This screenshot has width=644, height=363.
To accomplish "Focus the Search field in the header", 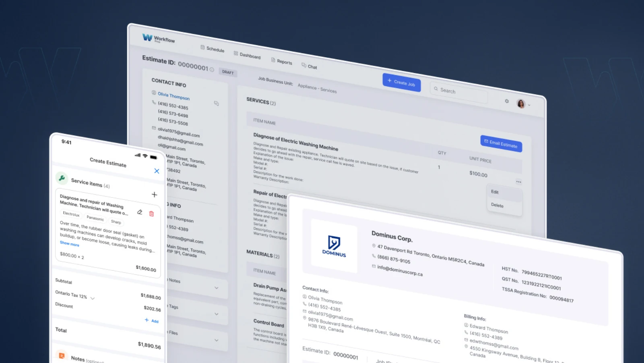I will click(459, 93).
